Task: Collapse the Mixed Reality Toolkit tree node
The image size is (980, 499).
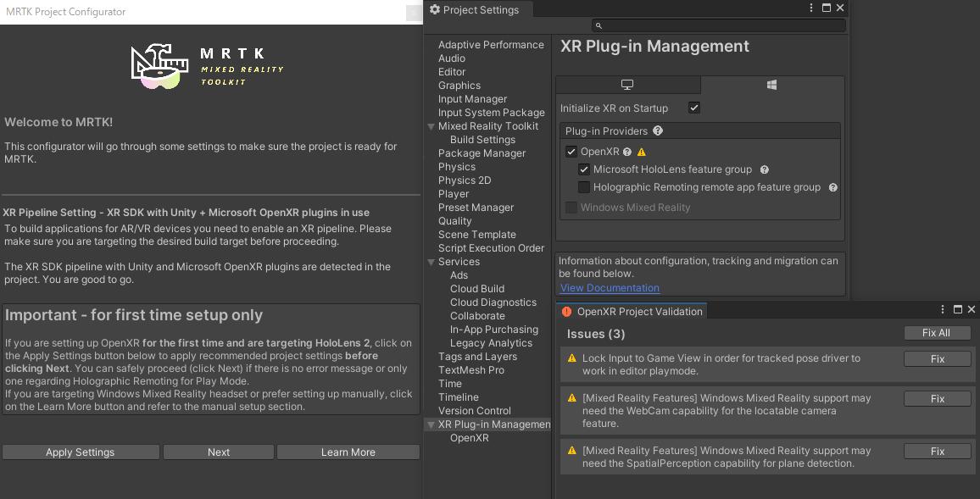Action: click(431, 126)
